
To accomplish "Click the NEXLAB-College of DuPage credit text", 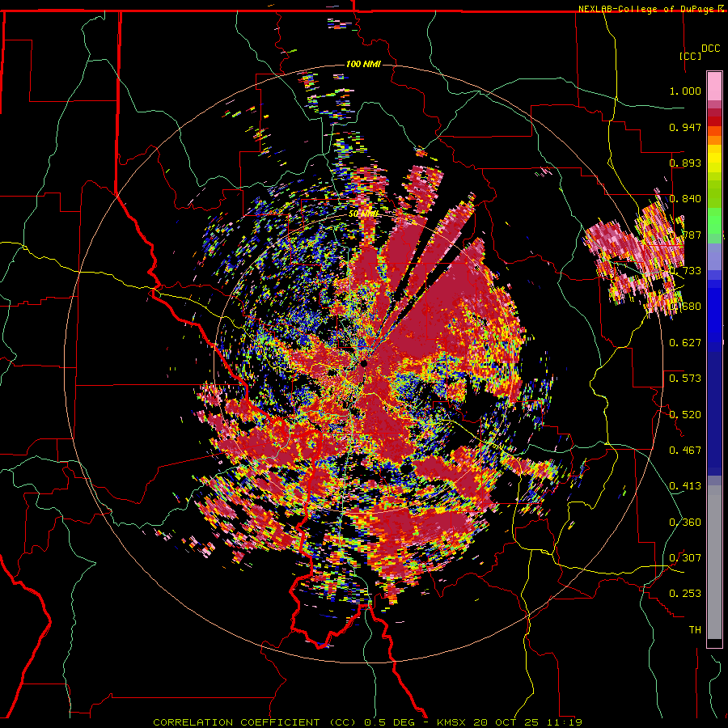I will [x=645, y=9].
